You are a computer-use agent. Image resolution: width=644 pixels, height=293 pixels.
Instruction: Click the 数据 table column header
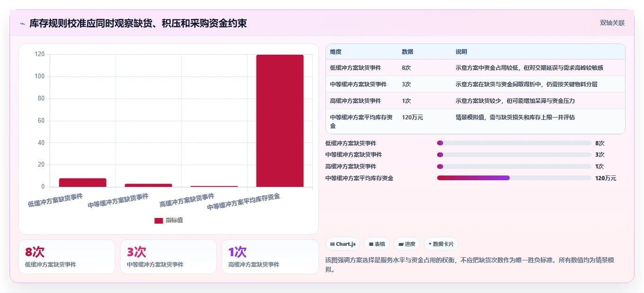pyautogui.click(x=407, y=51)
